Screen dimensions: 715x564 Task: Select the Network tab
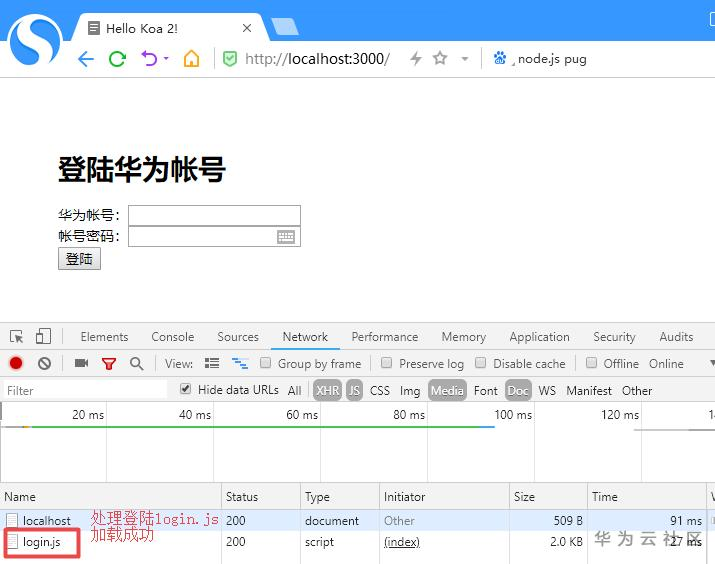click(x=305, y=336)
